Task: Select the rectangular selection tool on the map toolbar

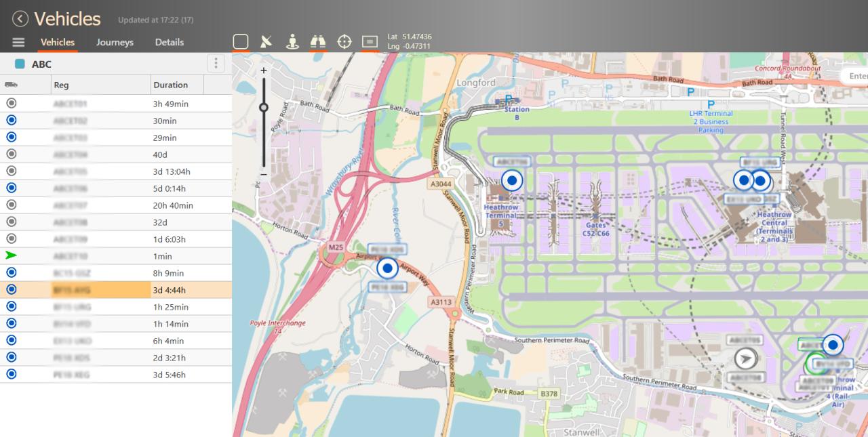Action: click(241, 41)
